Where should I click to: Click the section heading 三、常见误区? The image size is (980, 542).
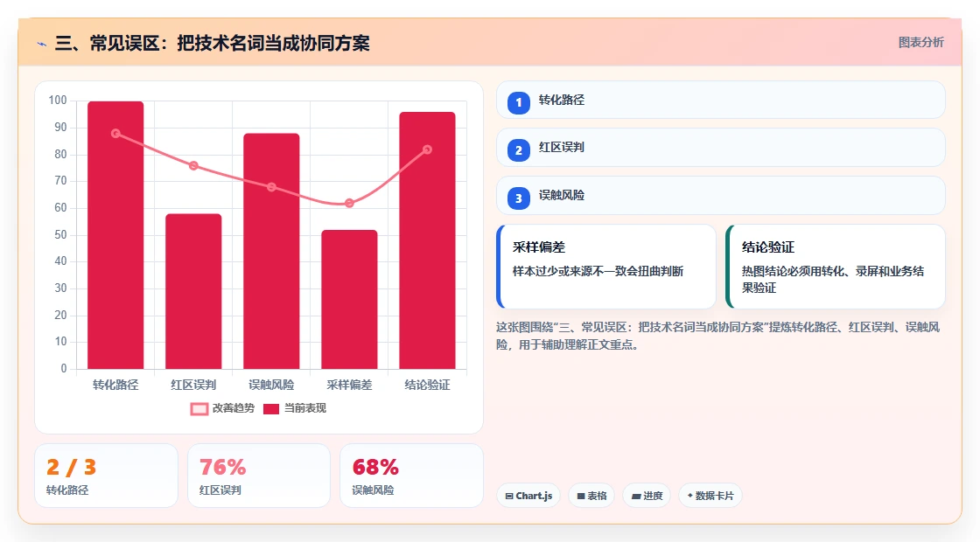[213, 43]
